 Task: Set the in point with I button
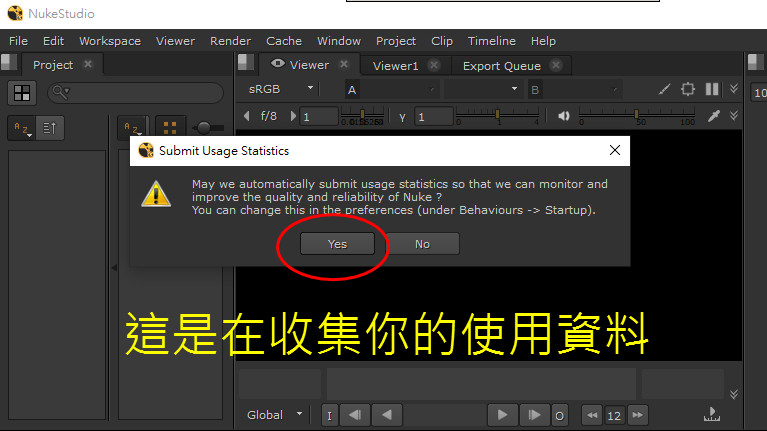click(329, 415)
